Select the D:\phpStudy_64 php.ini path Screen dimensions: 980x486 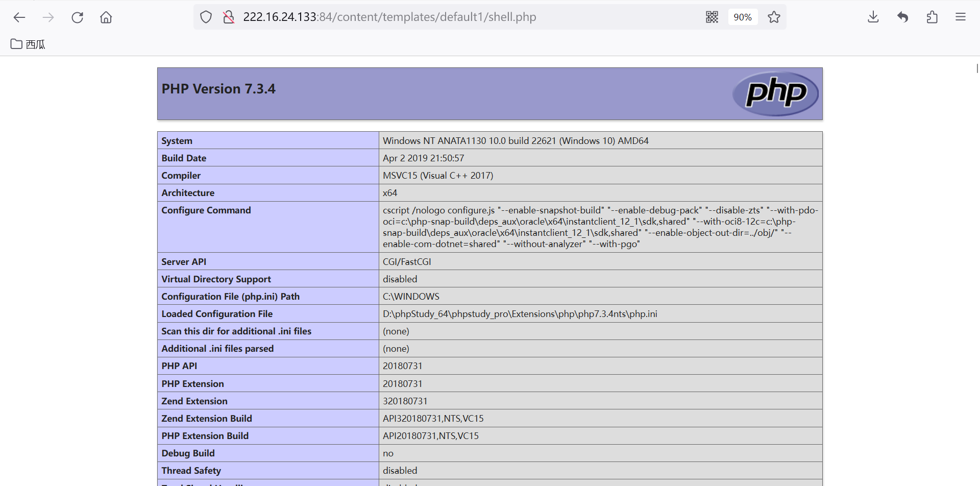520,314
